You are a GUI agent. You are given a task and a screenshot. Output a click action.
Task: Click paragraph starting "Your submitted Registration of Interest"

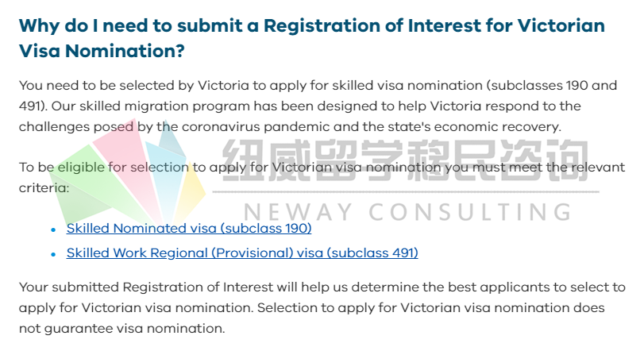pos(322,308)
